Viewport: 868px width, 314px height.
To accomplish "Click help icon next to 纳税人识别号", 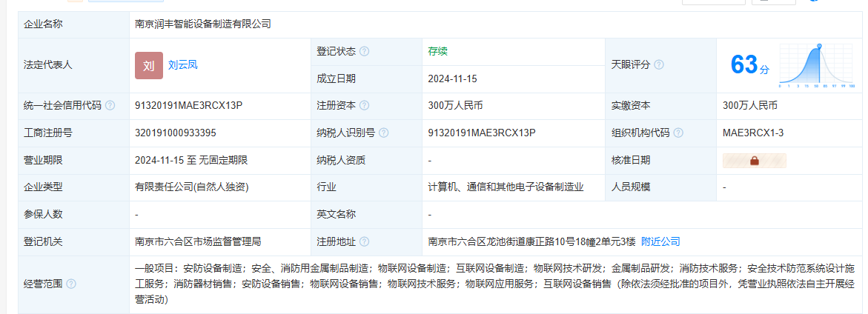I will (384, 133).
